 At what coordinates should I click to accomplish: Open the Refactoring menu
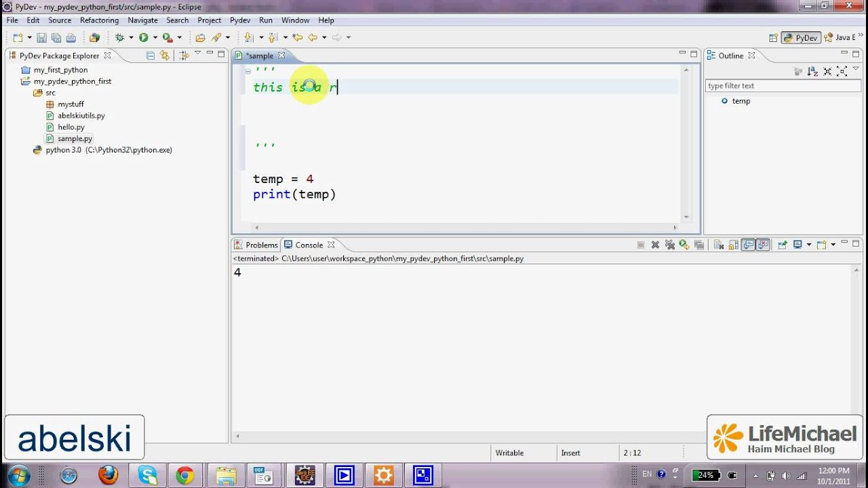click(99, 20)
